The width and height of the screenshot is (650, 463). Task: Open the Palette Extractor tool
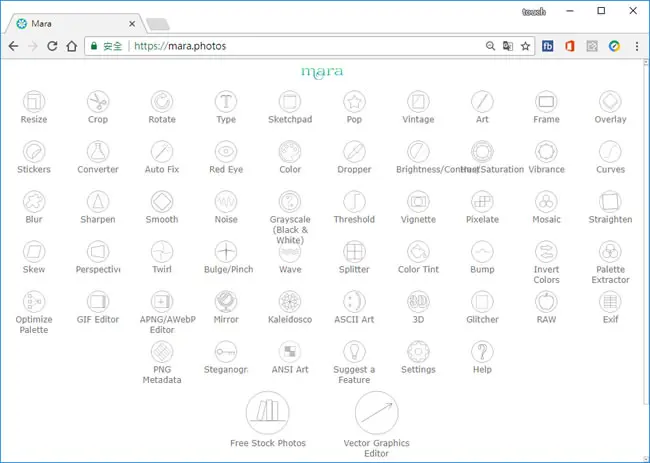tap(610, 252)
